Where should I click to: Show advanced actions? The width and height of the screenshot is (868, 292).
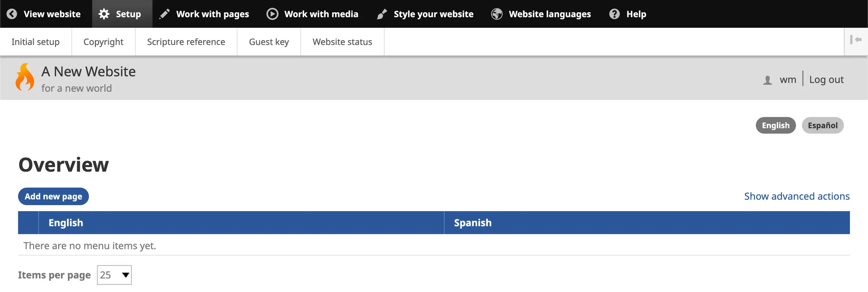pyautogui.click(x=797, y=196)
